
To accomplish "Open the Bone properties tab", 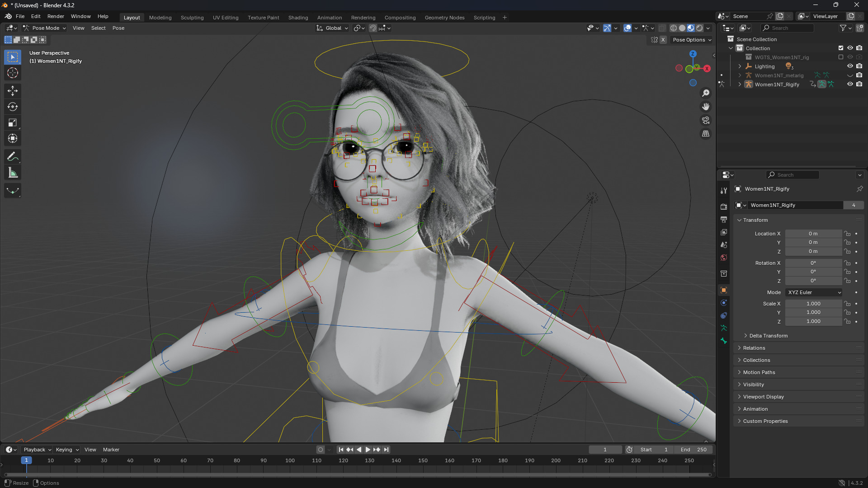I will pyautogui.click(x=724, y=341).
